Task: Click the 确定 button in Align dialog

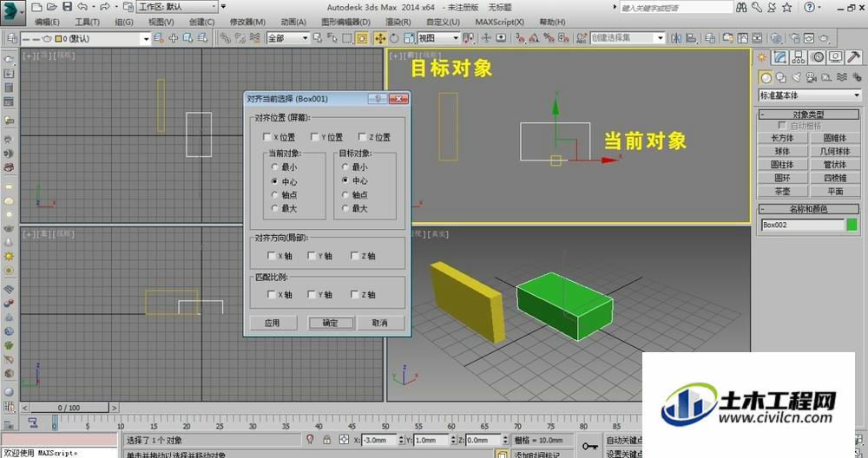Action: (331, 323)
